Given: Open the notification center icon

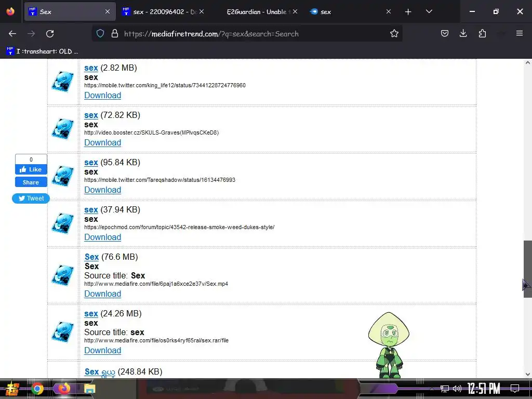Looking at the screenshot, I should tap(515, 389).
